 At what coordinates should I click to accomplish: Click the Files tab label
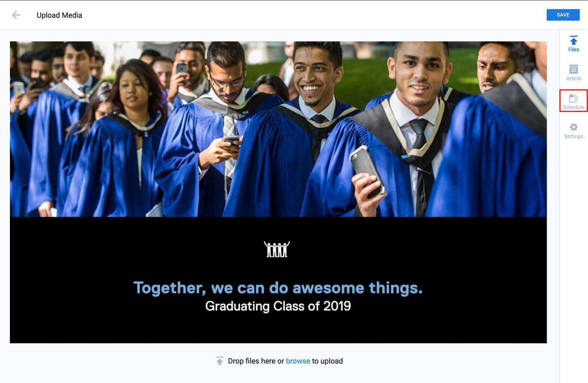574,50
